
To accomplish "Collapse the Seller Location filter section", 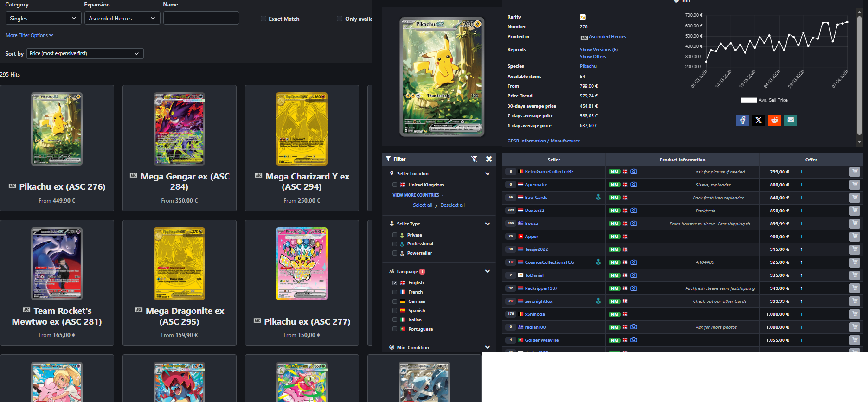I will pyautogui.click(x=488, y=174).
